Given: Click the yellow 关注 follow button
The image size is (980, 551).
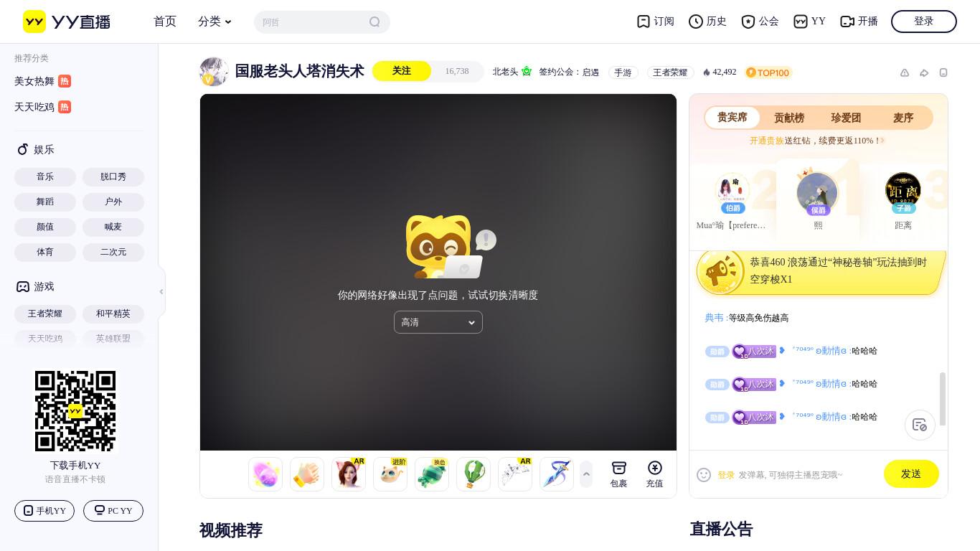Looking at the screenshot, I should point(402,71).
